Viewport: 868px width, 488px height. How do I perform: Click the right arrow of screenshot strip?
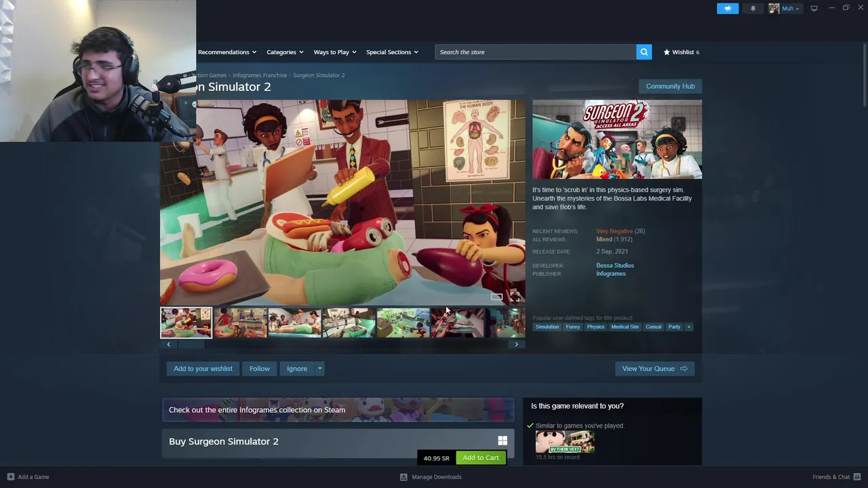516,344
